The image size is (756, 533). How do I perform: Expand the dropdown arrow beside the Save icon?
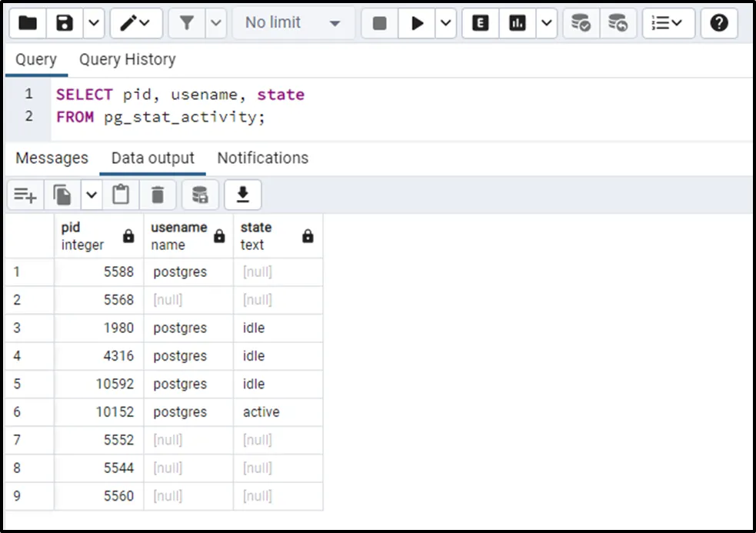point(93,23)
